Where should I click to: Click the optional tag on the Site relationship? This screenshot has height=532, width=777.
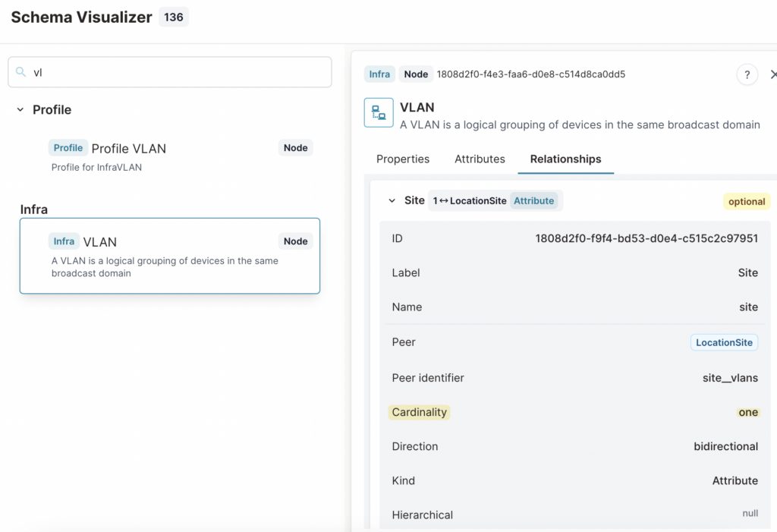[x=747, y=201]
